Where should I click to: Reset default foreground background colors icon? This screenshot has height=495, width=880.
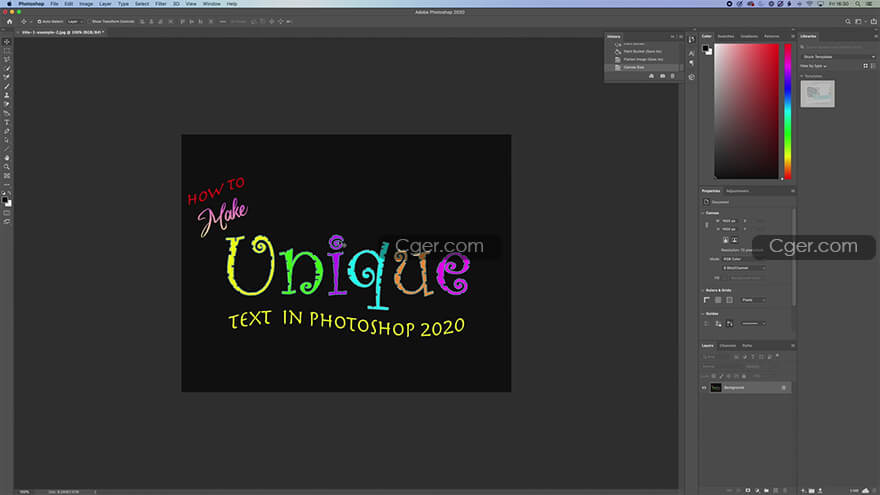pos(3,193)
